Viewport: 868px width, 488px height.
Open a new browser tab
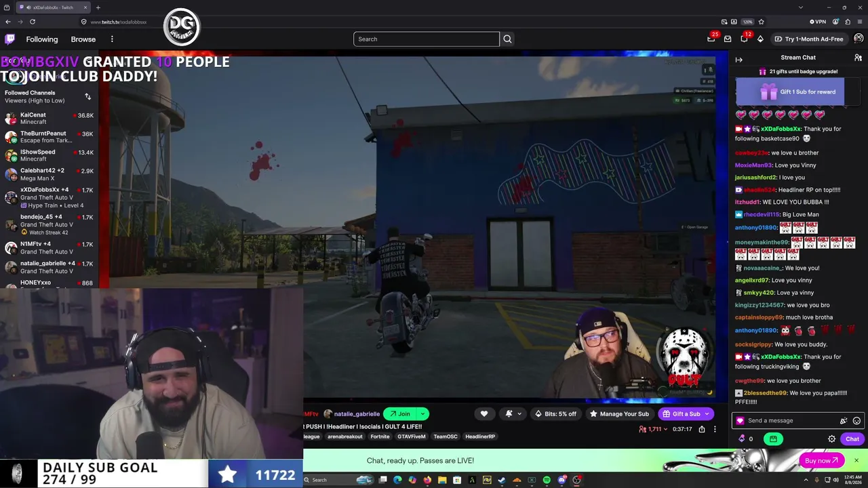tap(98, 7)
